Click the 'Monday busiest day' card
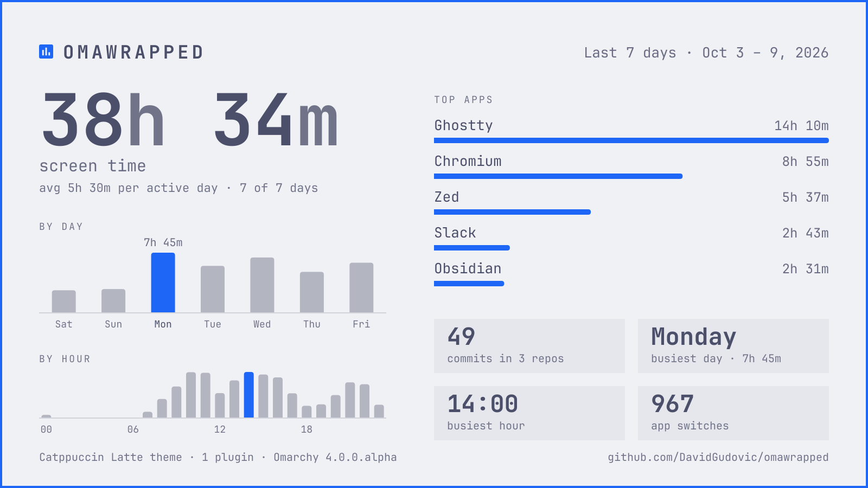The width and height of the screenshot is (868, 488). [x=733, y=346]
